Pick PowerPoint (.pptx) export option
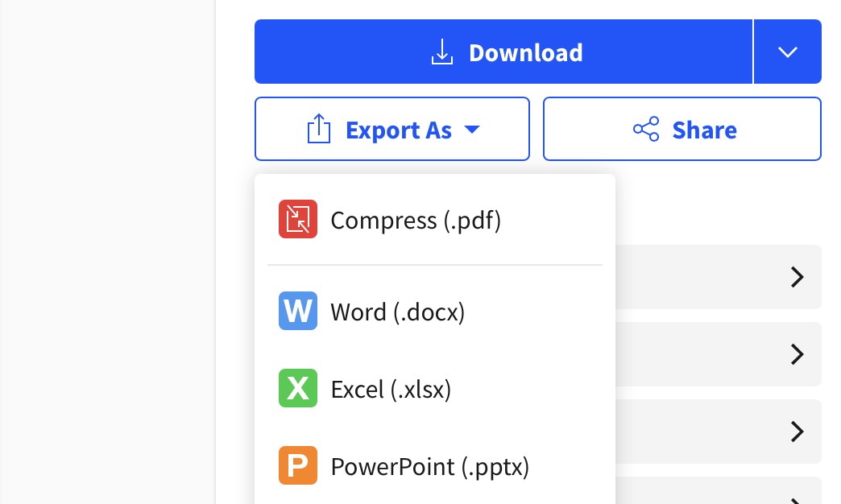841x504 pixels. [x=429, y=466]
